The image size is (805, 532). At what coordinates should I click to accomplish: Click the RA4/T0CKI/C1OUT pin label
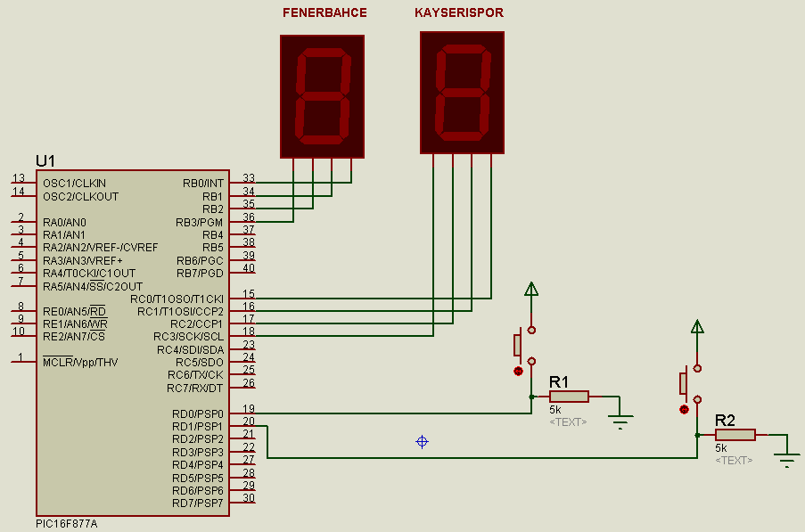(x=89, y=273)
